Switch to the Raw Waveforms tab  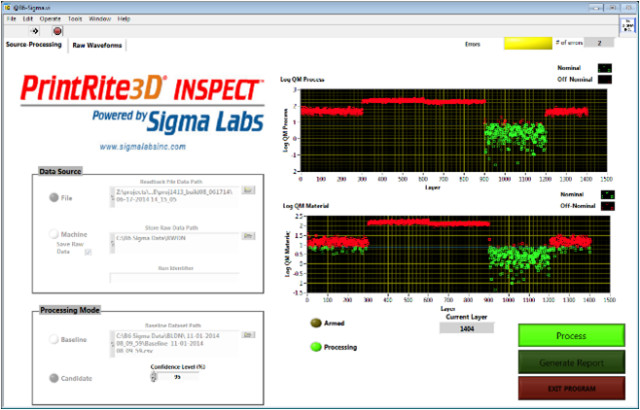click(x=97, y=45)
